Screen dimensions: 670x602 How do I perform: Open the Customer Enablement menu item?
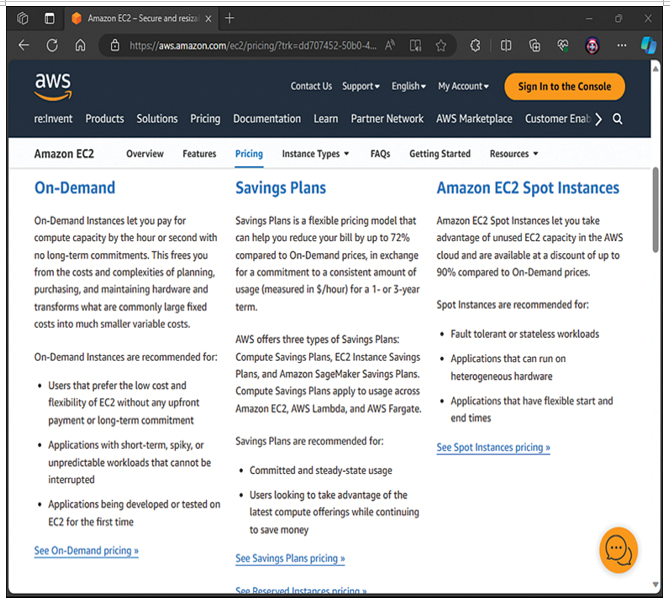(558, 119)
